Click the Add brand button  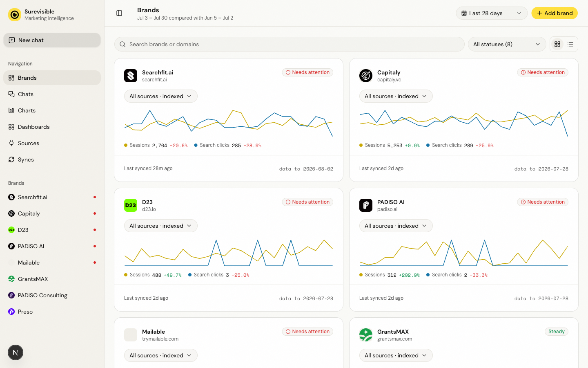coord(555,13)
